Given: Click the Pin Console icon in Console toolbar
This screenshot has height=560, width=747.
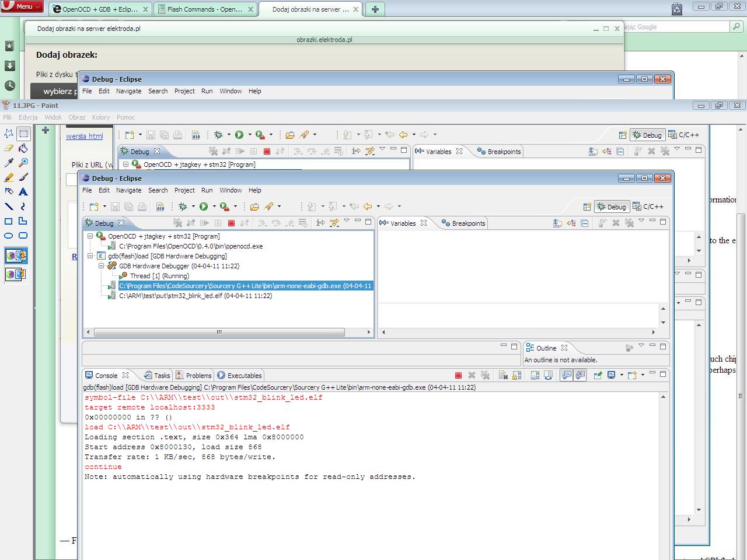Looking at the screenshot, I should tap(598, 376).
